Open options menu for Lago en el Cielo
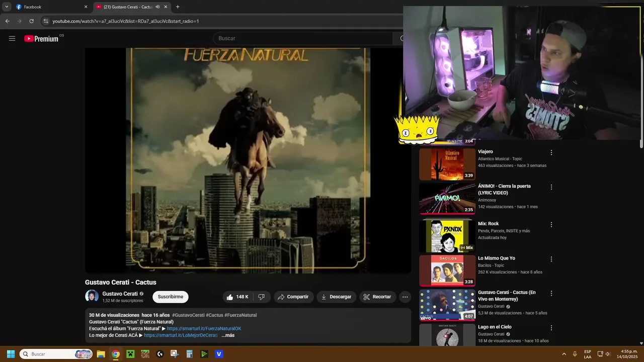Image resolution: width=644 pixels, height=362 pixels. pos(551,328)
